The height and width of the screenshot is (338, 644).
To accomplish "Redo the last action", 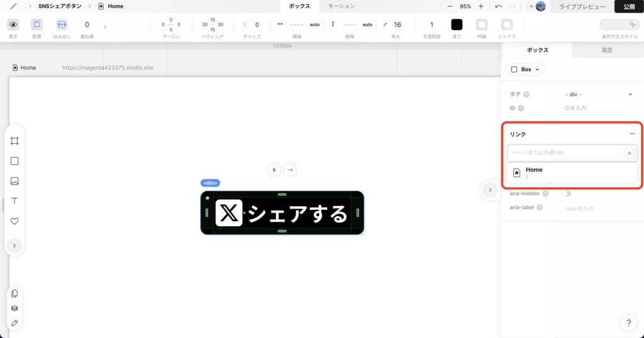I will (x=512, y=6).
